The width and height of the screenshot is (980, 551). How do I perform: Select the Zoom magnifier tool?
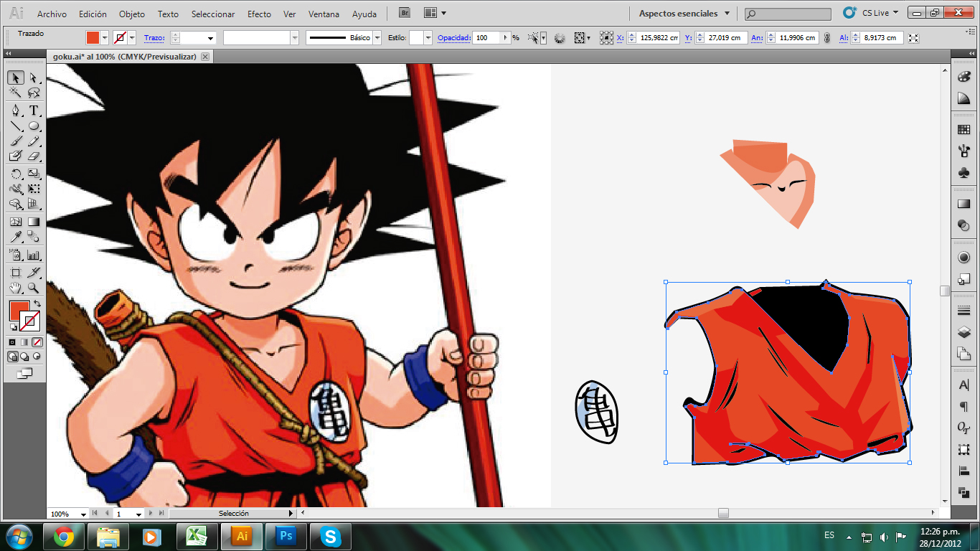[x=33, y=288]
